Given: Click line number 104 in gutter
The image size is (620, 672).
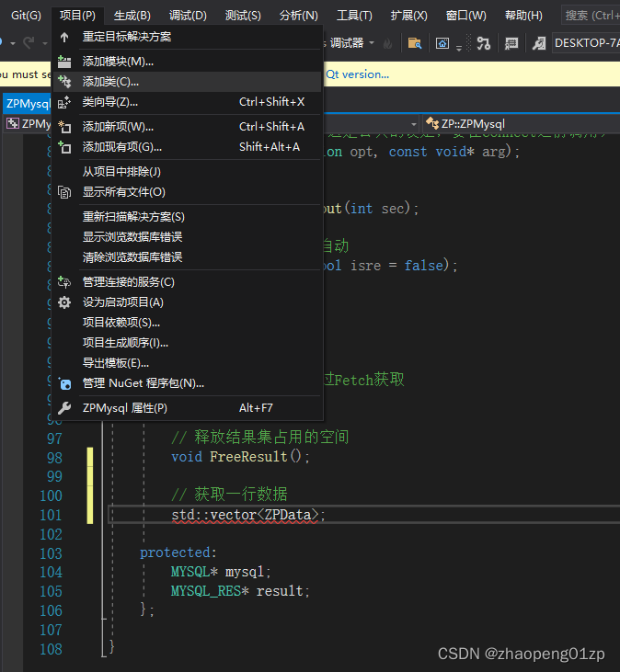Looking at the screenshot, I should [51, 572].
